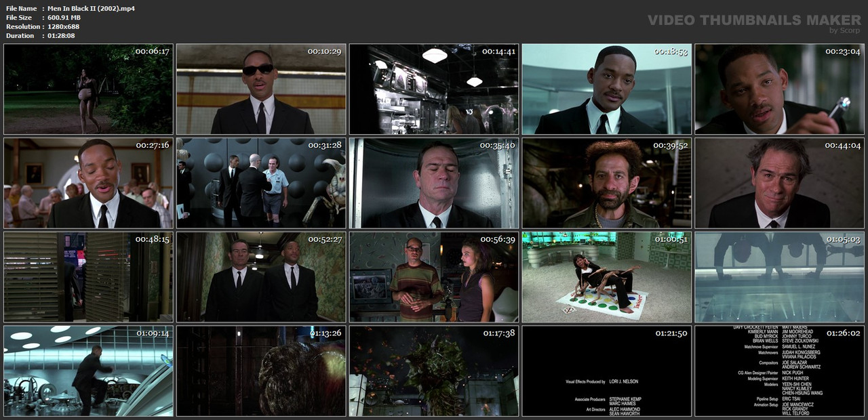Click the credits frame at 01:21:50

pyautogui.click(x=607, y=371)
